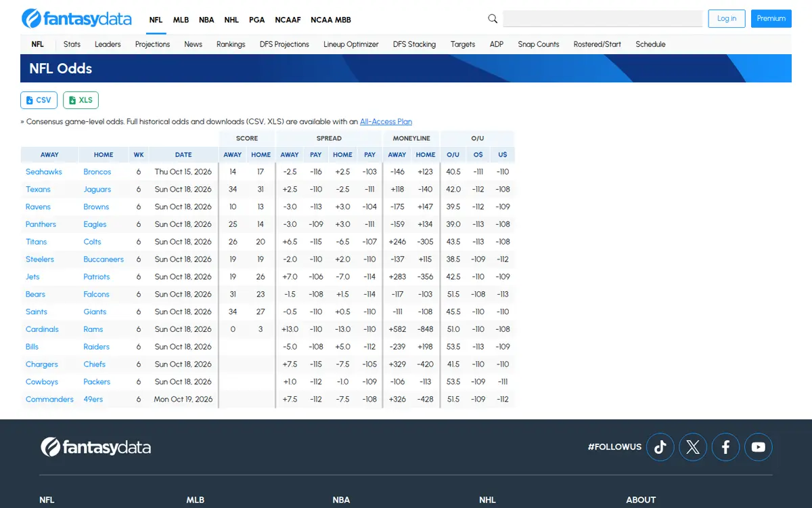
Task: Open the FantasyData logo in header
Action: (x=76, y=18)
